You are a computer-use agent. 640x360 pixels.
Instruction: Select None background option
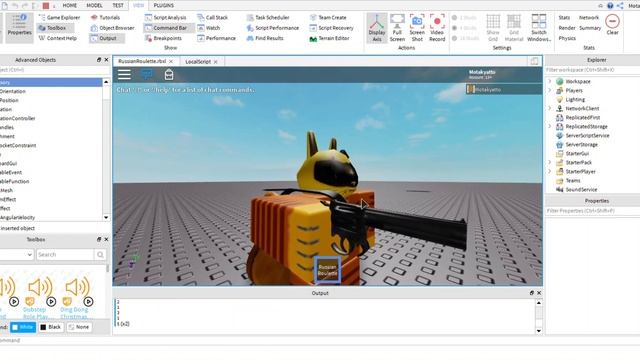pyautogui.click(x=79, y=327)
